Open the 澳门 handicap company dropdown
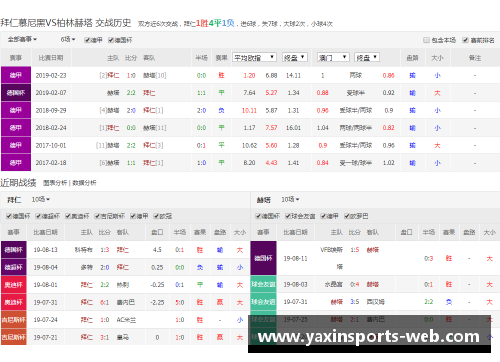The image size is (500, 362). (x=333, y=57)
